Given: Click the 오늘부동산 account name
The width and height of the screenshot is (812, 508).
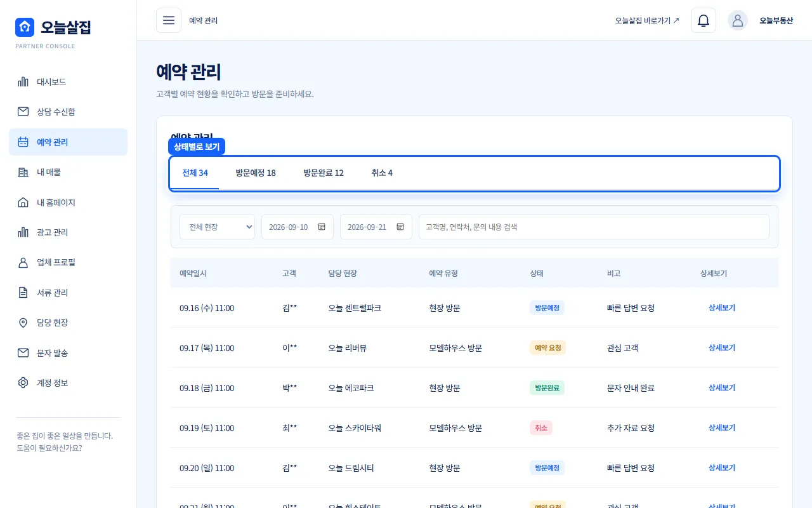Looking at the screenshot, I should (x=776, y=20).
